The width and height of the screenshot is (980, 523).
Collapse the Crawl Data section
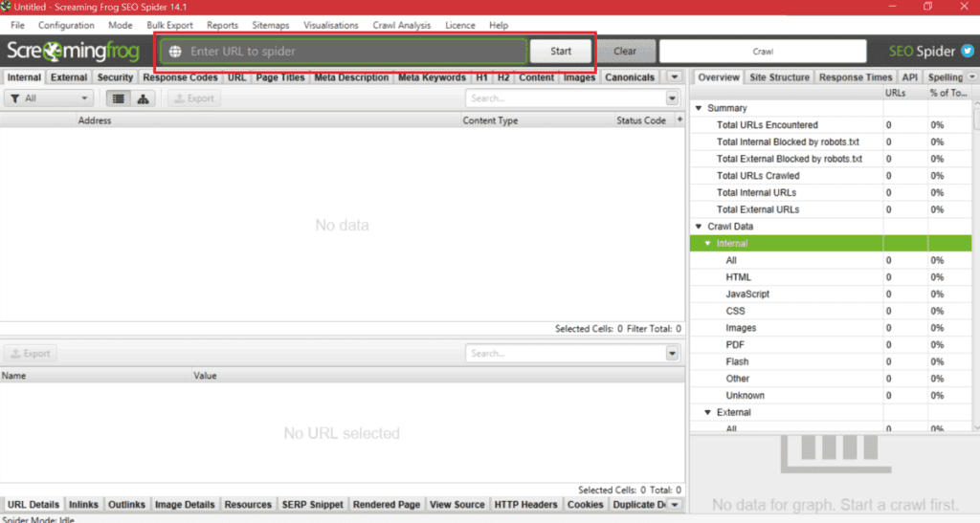(x=699, y=227)
